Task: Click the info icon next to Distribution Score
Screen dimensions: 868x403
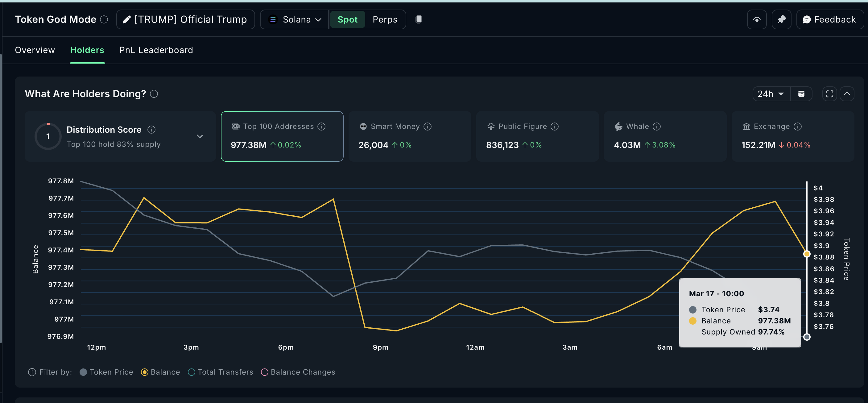Action: [151, 129]
